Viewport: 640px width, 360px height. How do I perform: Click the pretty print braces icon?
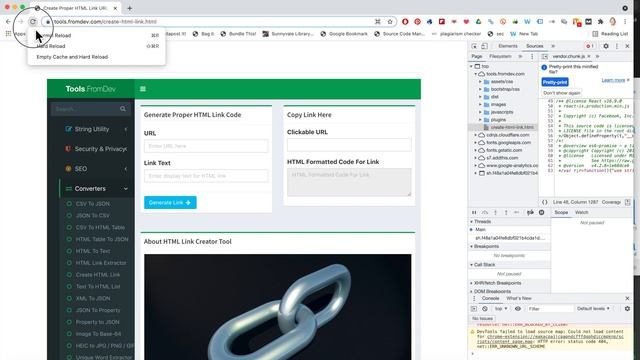click(x=544, y=202)
